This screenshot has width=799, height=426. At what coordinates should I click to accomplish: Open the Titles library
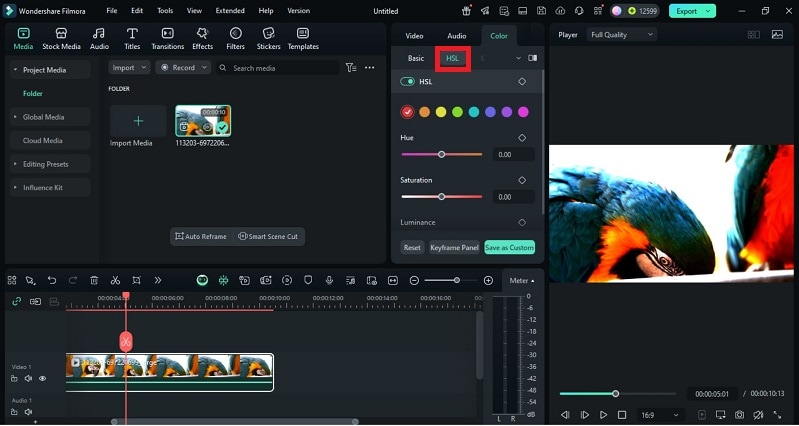[x=132, y=39]
